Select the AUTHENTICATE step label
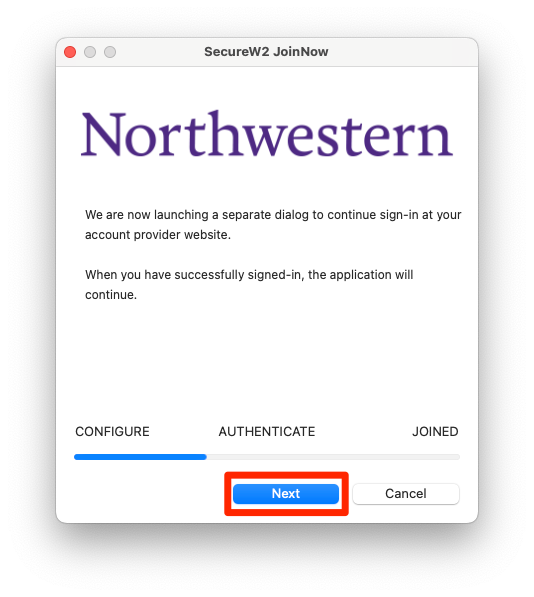 267,431
